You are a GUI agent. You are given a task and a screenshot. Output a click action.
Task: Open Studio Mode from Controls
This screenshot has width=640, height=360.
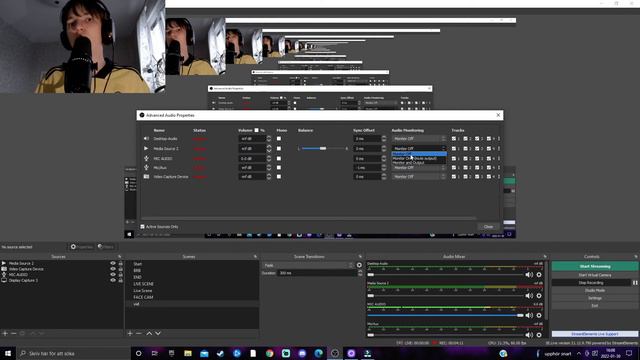tap(595, 290)
